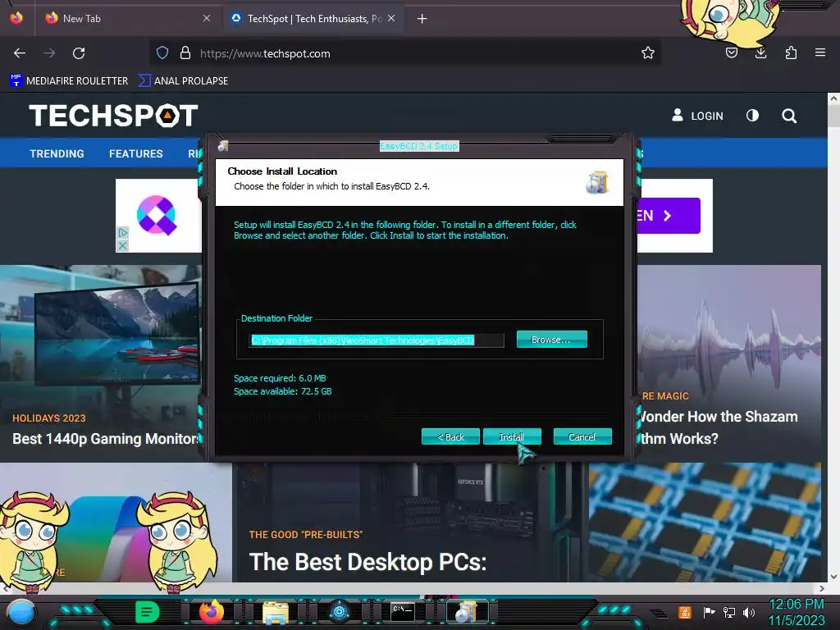Screen dimensions: 840x630
Task: Open Firefox hamburger menu
Action: tap(819, 53)
